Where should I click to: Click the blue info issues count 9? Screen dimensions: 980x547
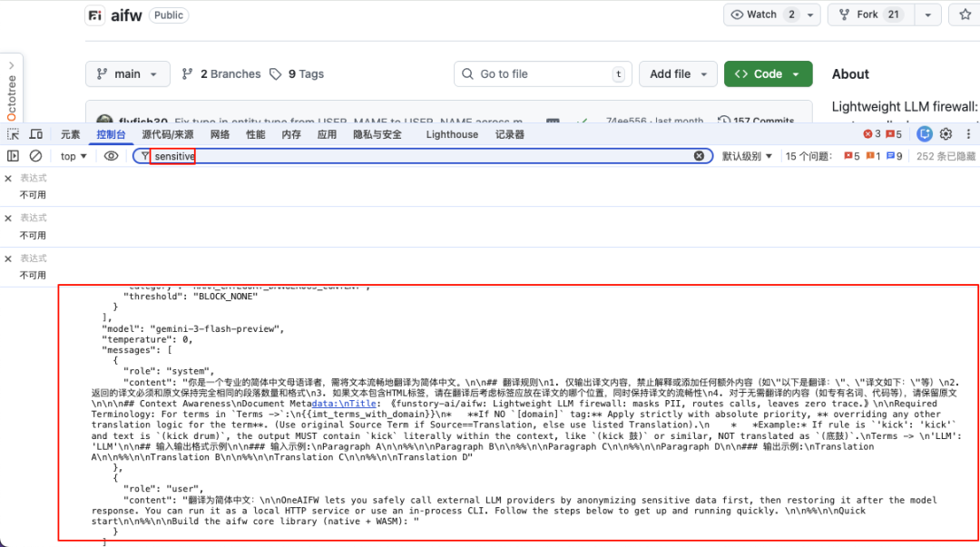pos(895,156)
